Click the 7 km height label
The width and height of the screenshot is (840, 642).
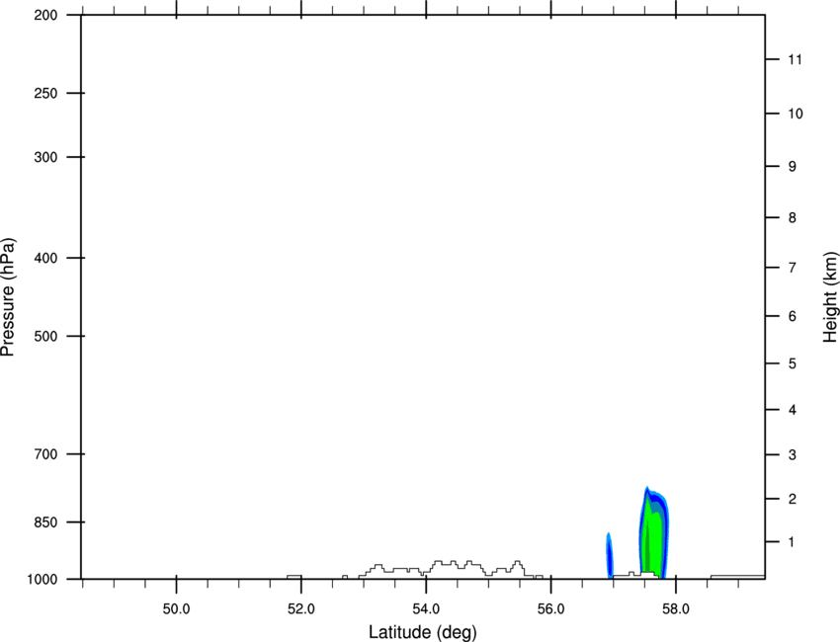pyautogui.click(x=793, y=268)
